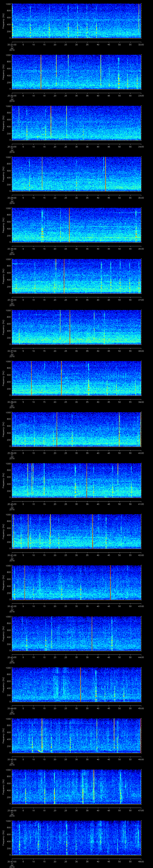Click the spectrogram panel starting at 20:45:00

click(x=76, y=736)
